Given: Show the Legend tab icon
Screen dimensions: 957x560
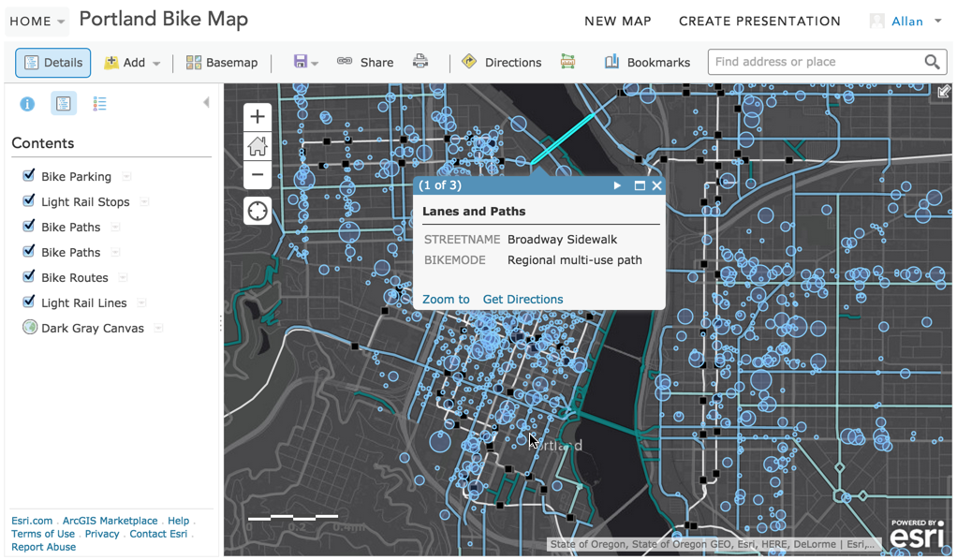Looking at the screenshot, I should [x=99, y=104].
